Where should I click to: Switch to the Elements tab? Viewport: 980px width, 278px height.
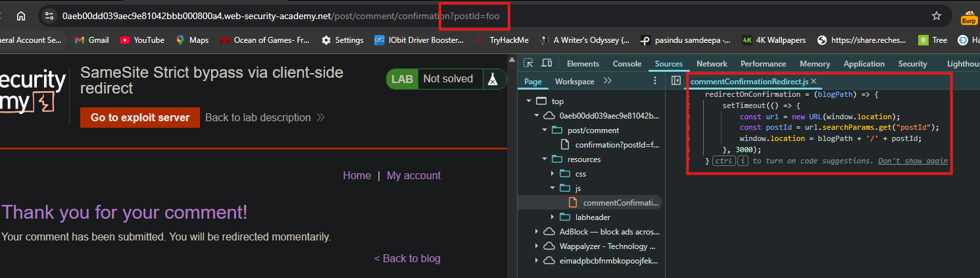click(x=583, y=64)
